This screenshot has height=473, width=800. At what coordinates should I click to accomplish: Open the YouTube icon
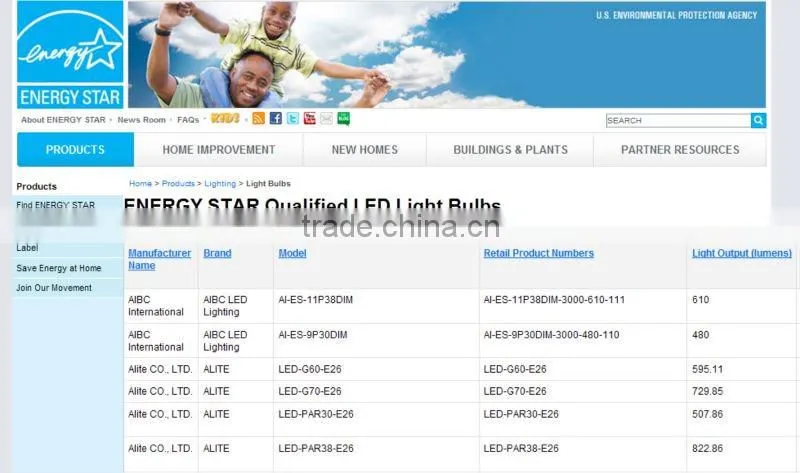click(310, 119)
